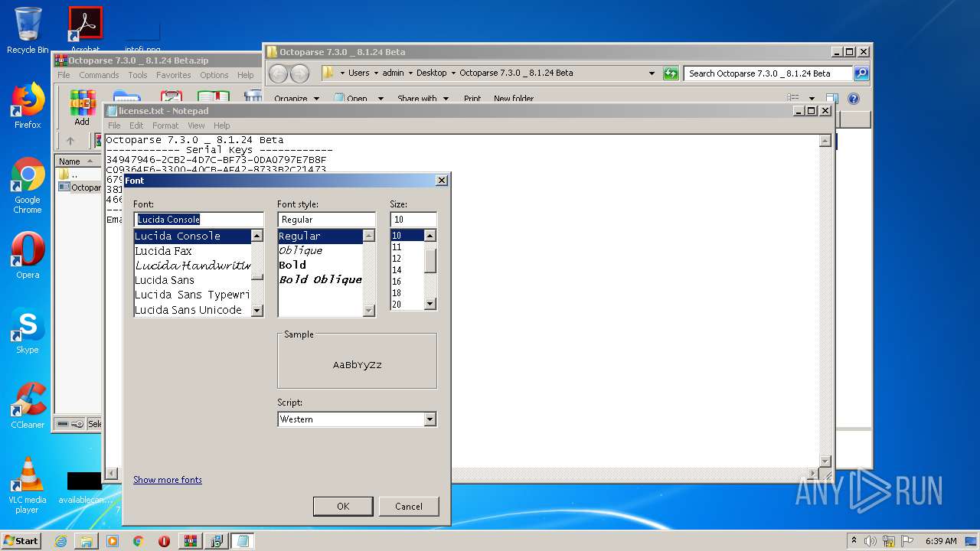Click the Chrome taskbar icon
The height and width of the screenshot is (551, 980).
coord(139,541)
